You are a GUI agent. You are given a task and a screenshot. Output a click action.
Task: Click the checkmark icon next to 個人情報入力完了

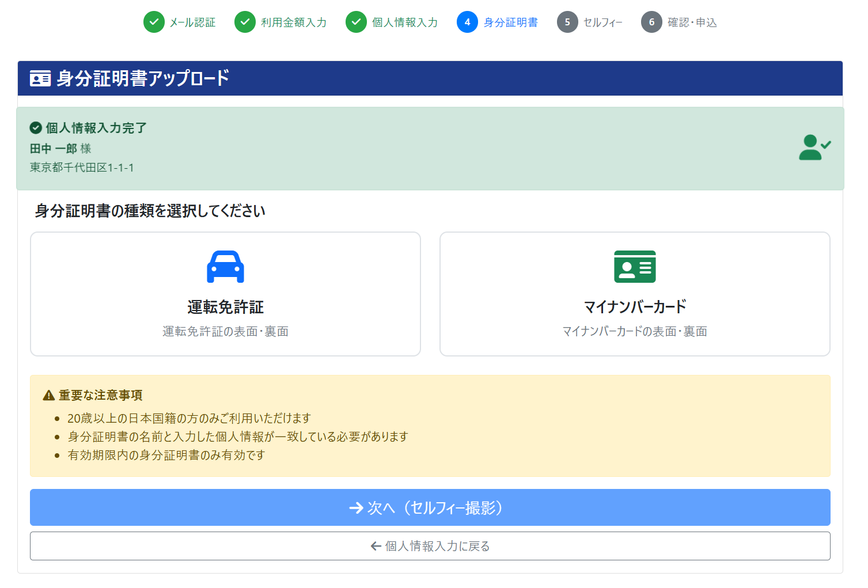click(36, 127)
